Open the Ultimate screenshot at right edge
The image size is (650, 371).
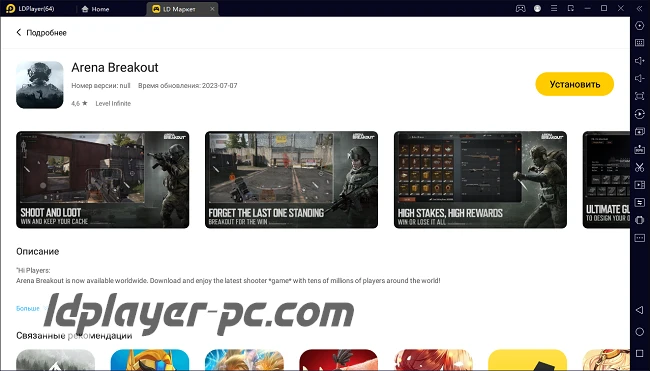[x=606, y=179]
